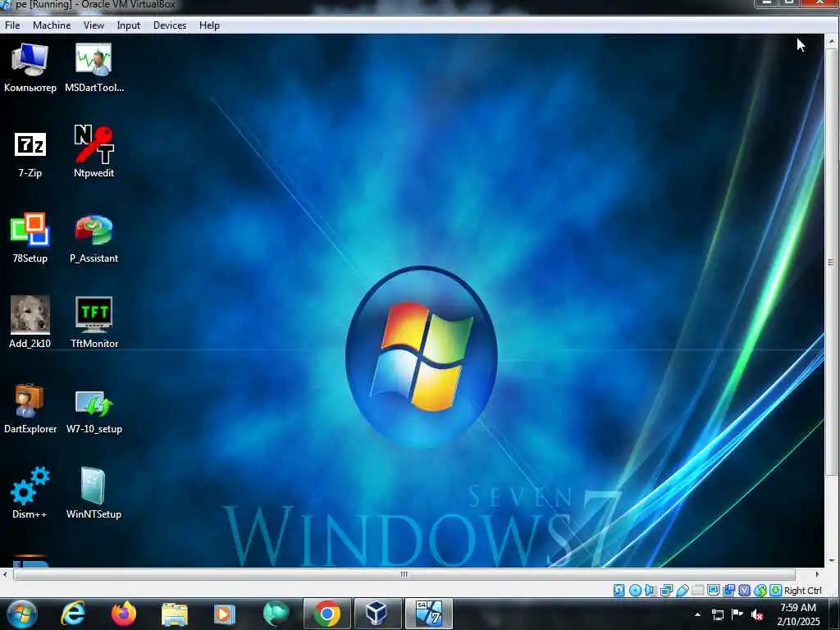
Task: Click the teal globe icon on taskbar
Action: click(276, 614)
